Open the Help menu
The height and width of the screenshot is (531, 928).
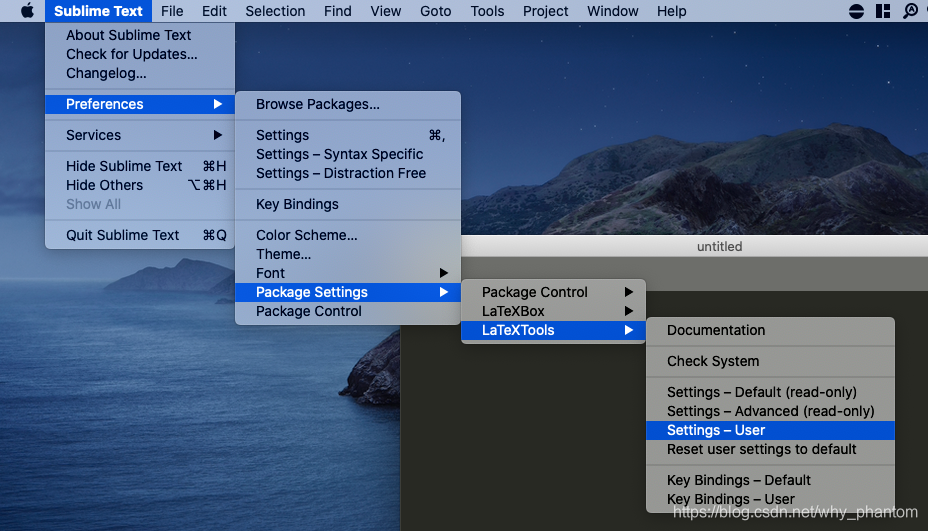[671, 11]
